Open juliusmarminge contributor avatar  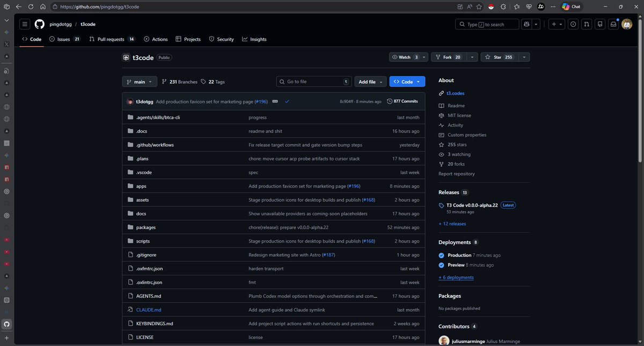click(x=444, y=341)
